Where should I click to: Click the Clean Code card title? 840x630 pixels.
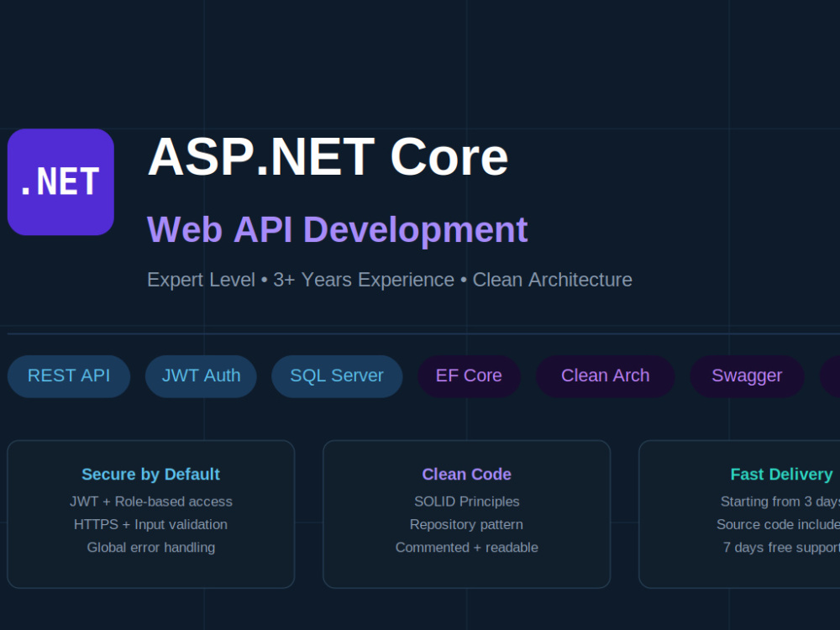[466, 474]
